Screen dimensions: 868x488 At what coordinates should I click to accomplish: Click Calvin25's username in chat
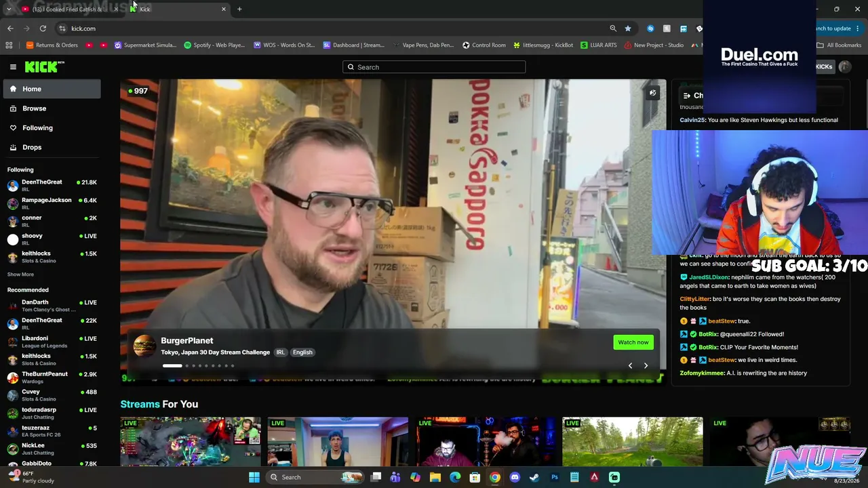point(692,120)
